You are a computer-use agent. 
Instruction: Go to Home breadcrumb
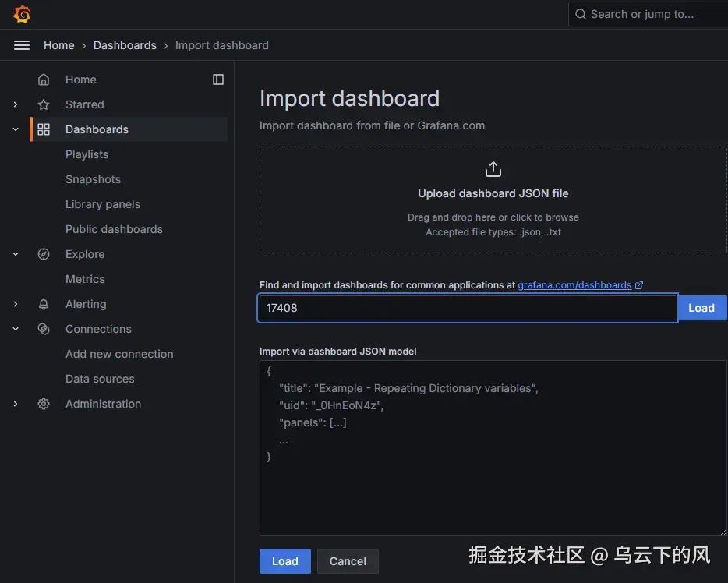point(59,45)
